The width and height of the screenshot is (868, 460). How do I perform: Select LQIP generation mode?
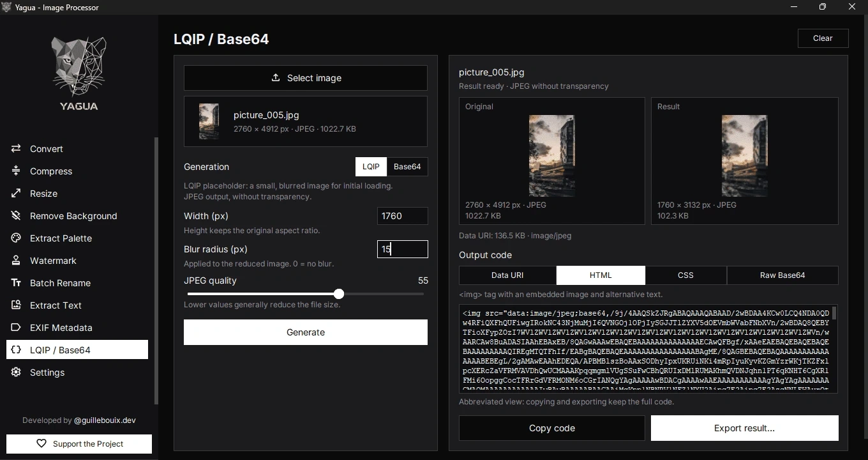pyautogui.click(x=371, y=167)
